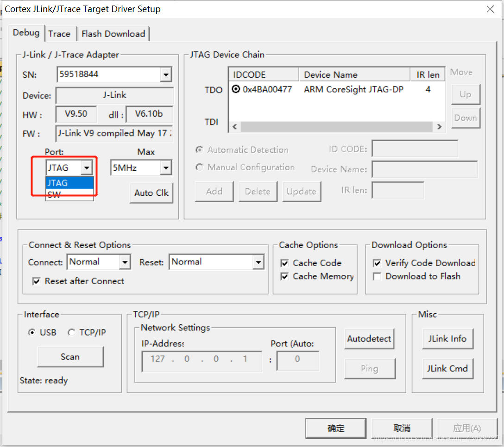
Task: Click the V9.50 hardware version field
Action: pos(76,114)
